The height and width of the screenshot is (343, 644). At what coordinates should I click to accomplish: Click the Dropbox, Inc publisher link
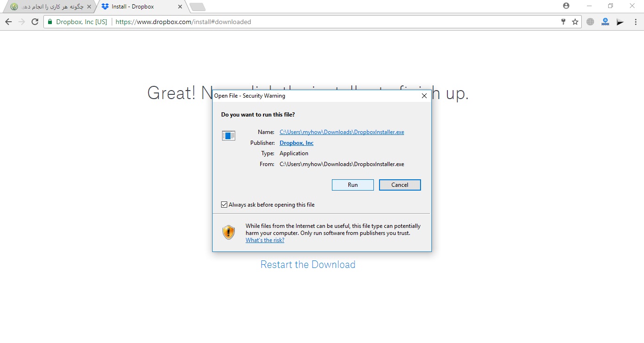coord(297,143)
